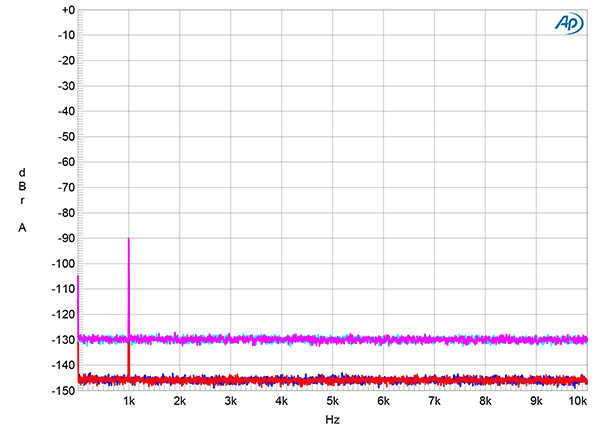This screenshot has height=433, width=600.
Task: Click the "Hz" x-axis title
Action: pyautogui.click(x=331, y=422)
